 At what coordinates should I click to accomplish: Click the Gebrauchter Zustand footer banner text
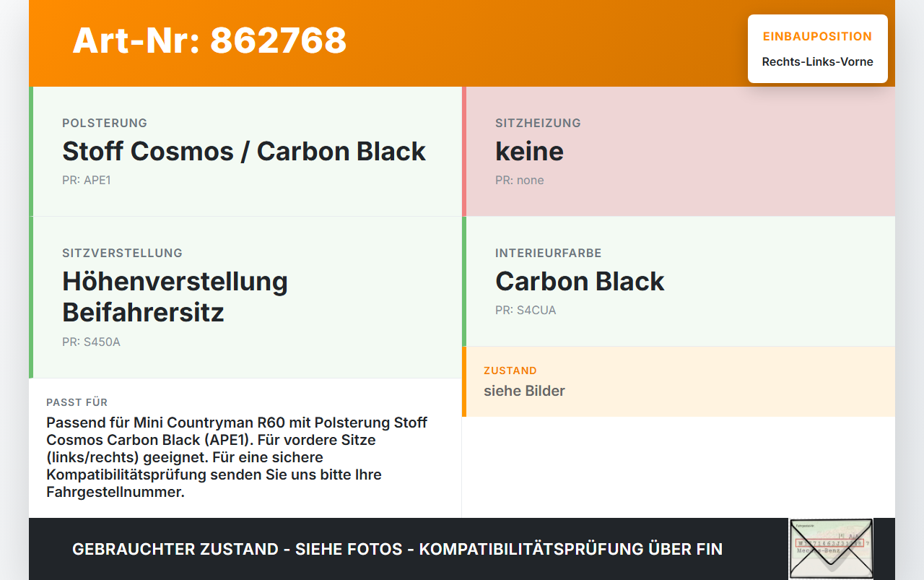[x=397, y=549]
